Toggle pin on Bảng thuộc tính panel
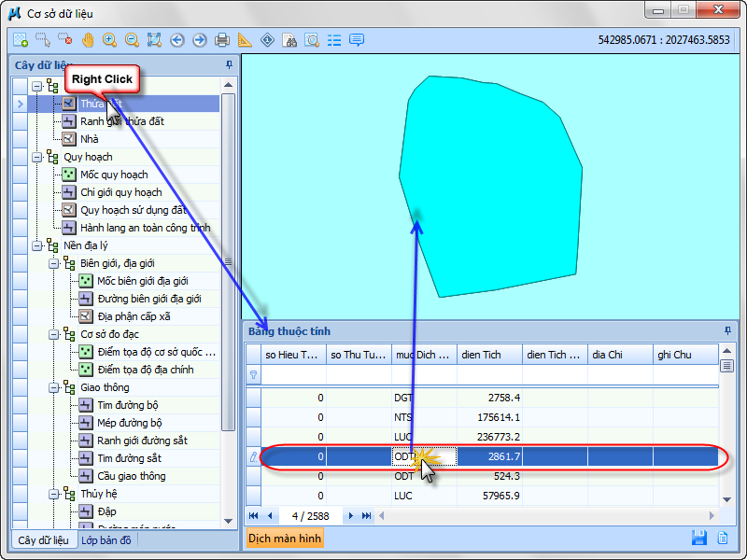This screenshot has width=747, height=560. [x=727, y=331]
